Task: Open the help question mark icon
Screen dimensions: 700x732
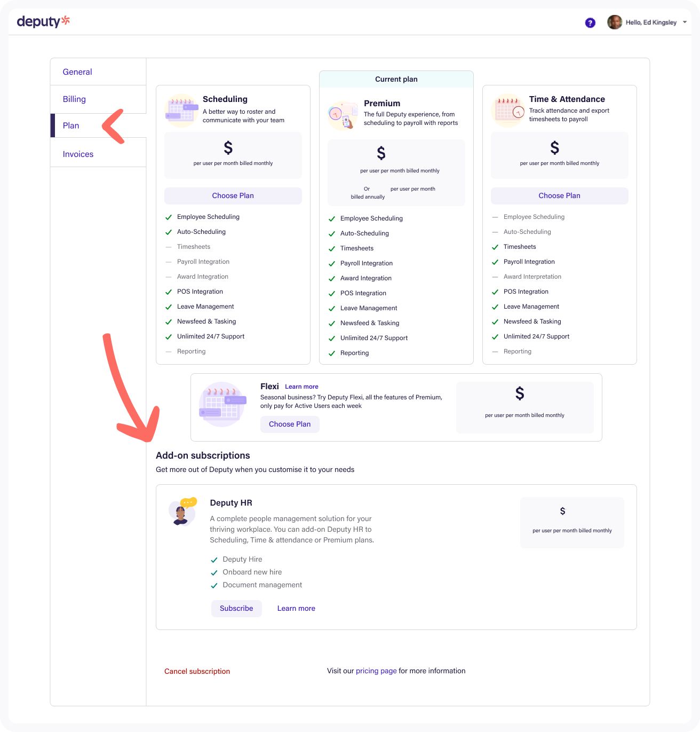Action: [x=590, y=22]
